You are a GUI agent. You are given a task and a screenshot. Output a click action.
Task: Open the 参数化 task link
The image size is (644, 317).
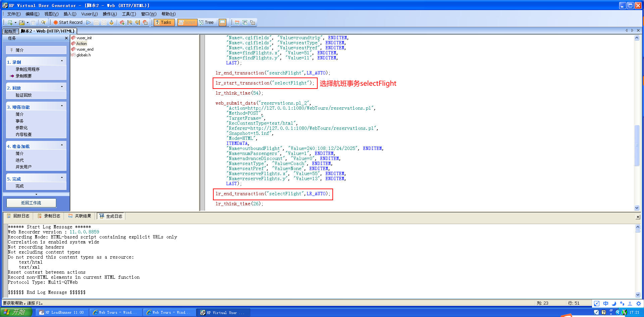click(21, 128)
